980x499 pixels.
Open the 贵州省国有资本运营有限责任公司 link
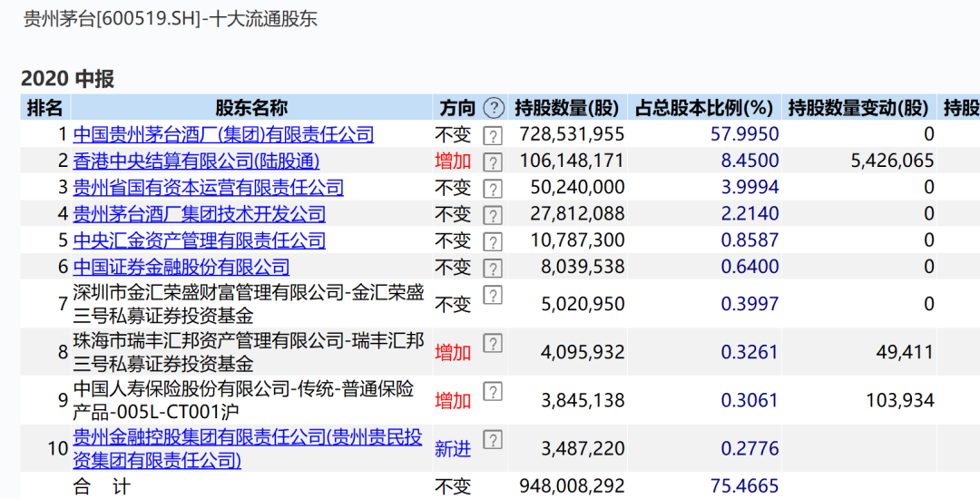(208, 188)
